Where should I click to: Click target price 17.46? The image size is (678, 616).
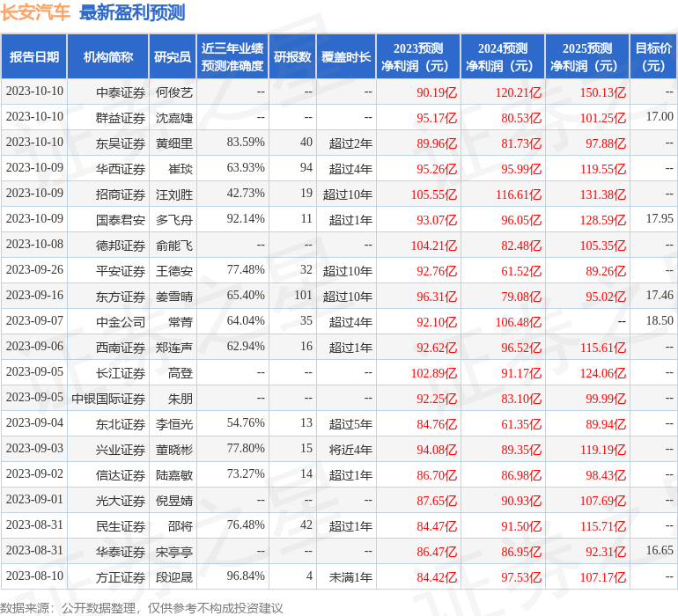(660, 296)
